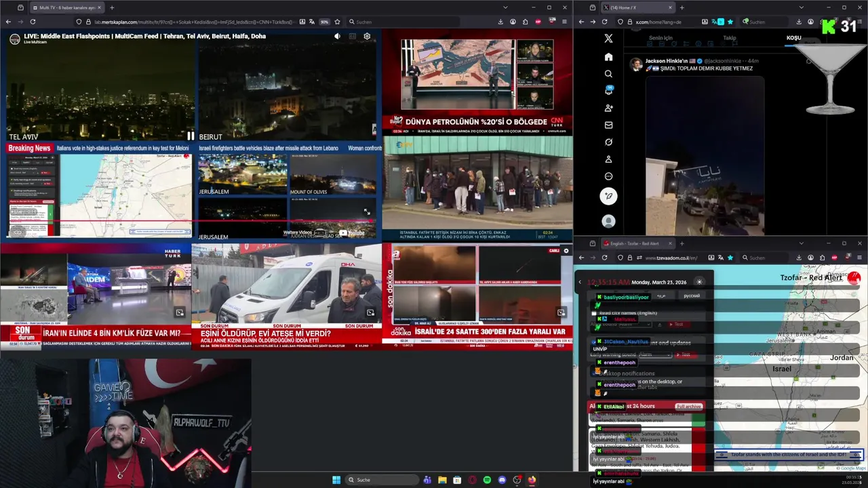868x488 pixels.
Task: Reload the Tzofar Red Alert page
Action: [604, 258]
